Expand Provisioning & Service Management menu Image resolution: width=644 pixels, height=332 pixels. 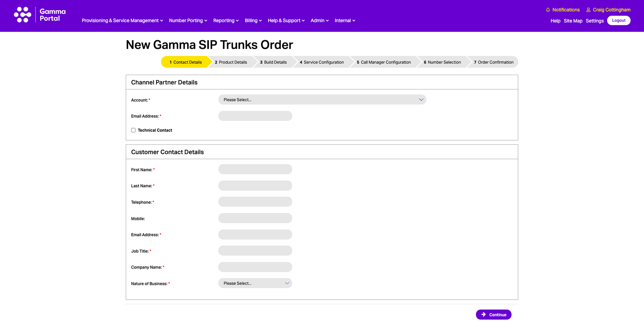(x=122, y=20)
